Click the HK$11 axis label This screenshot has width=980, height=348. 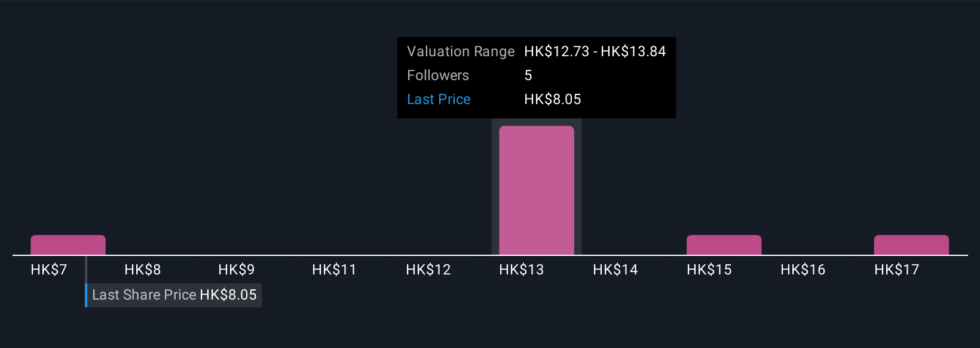334,270
